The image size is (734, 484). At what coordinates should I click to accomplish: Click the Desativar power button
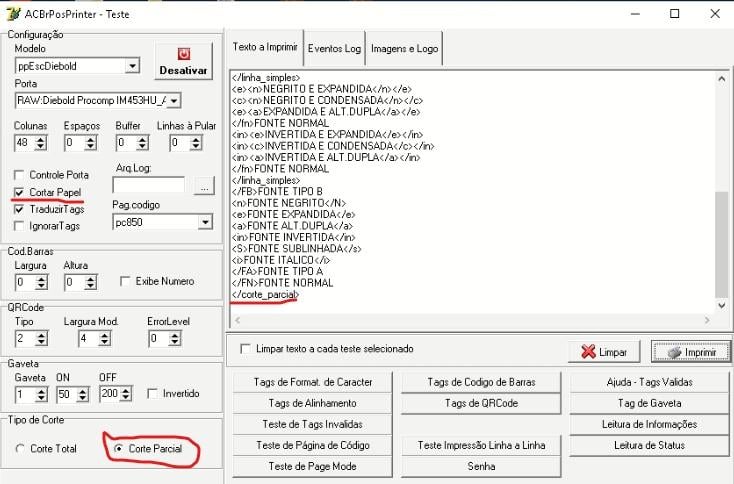tap(184, 61)
